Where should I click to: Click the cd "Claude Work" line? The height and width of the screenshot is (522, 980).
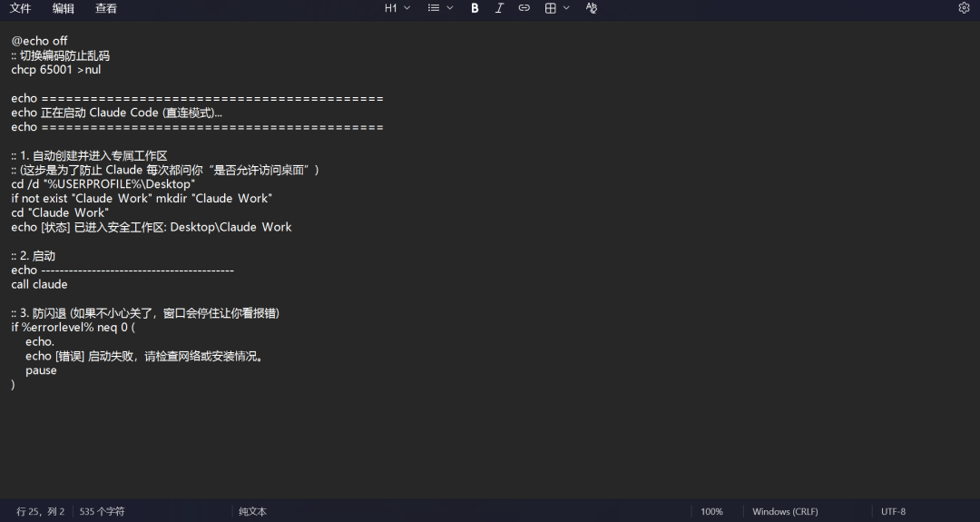pos(60,212)
